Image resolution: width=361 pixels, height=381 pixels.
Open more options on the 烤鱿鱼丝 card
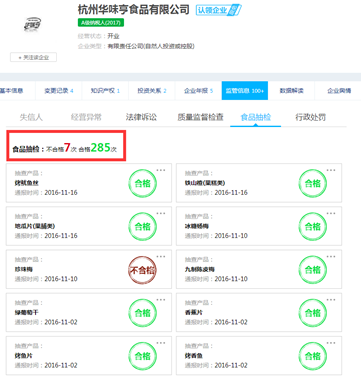(161, 170)
